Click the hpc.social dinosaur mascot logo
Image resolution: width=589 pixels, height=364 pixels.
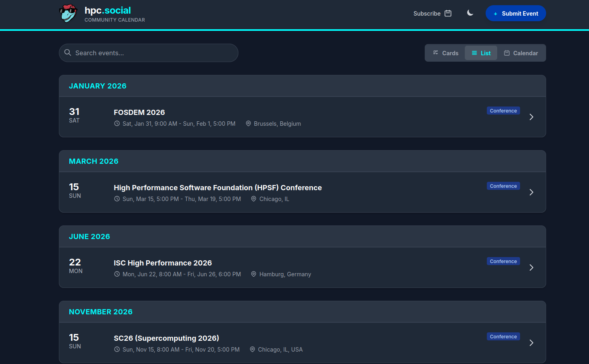(x=68, y=14)
